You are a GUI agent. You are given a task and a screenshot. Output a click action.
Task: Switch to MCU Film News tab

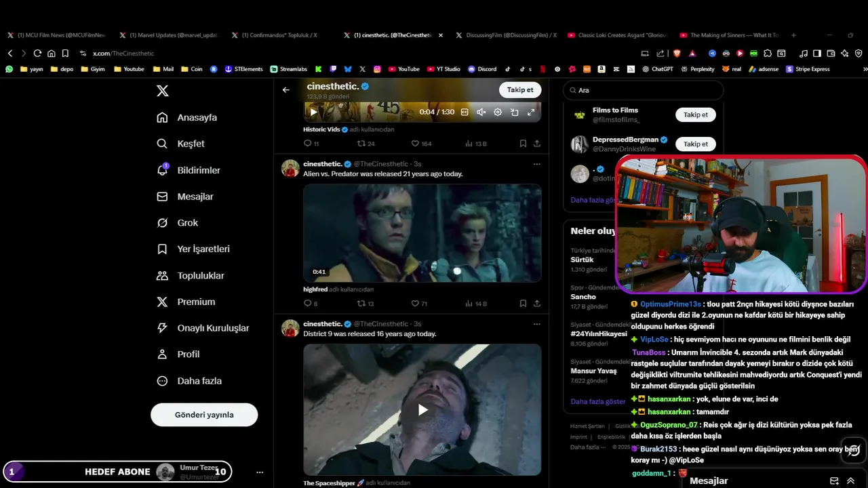56,35
